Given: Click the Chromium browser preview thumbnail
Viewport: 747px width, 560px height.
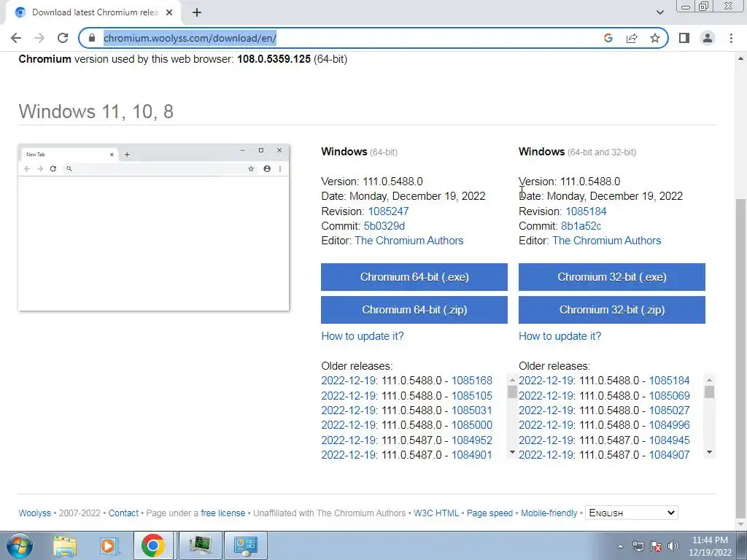Looking at the screenshot, I should 153,228.
